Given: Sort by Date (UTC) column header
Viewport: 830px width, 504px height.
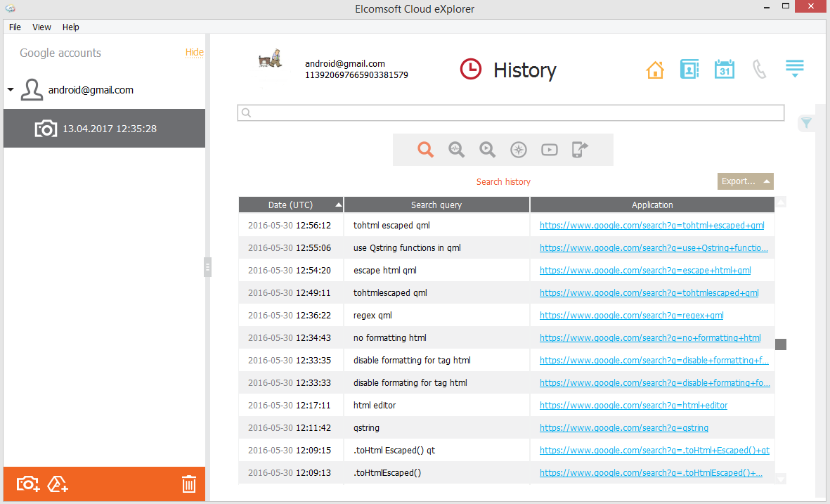Looking at the screenshot, I should [291, 205].
